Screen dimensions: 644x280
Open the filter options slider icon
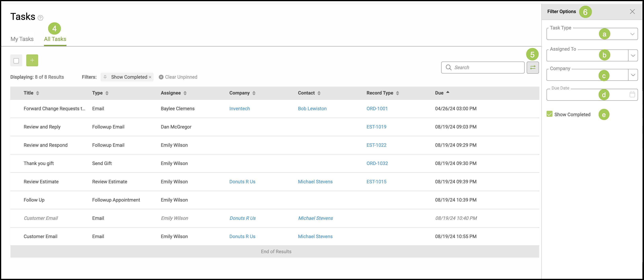point(532,67)
